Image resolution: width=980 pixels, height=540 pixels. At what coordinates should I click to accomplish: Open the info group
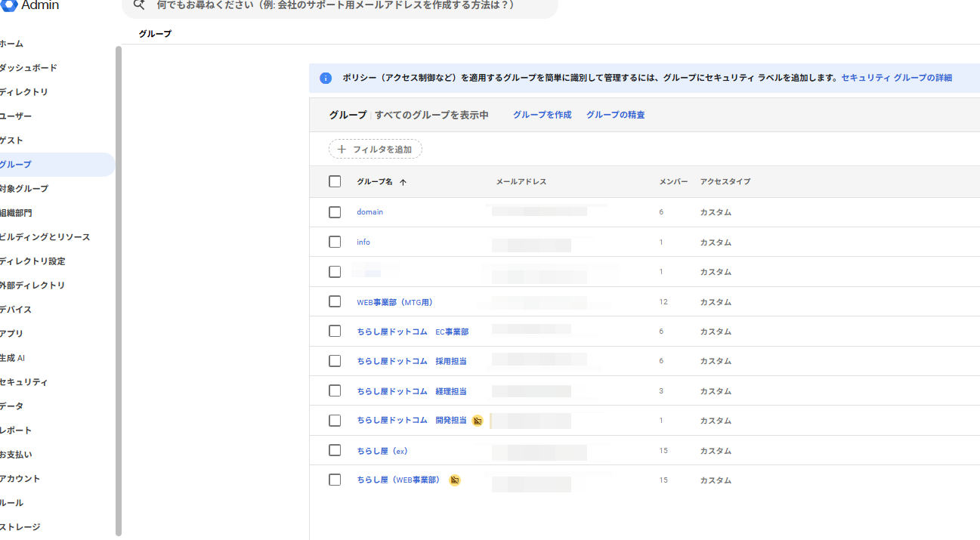pyautogui.click(x=363, y=242)
